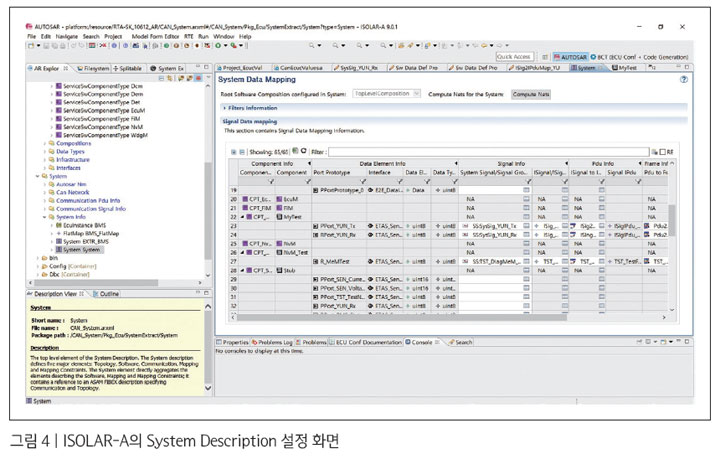Click the Open Perspective icon beside Quick Access
The width and height of the screenshot is (720, 459).
click(545, 57)
